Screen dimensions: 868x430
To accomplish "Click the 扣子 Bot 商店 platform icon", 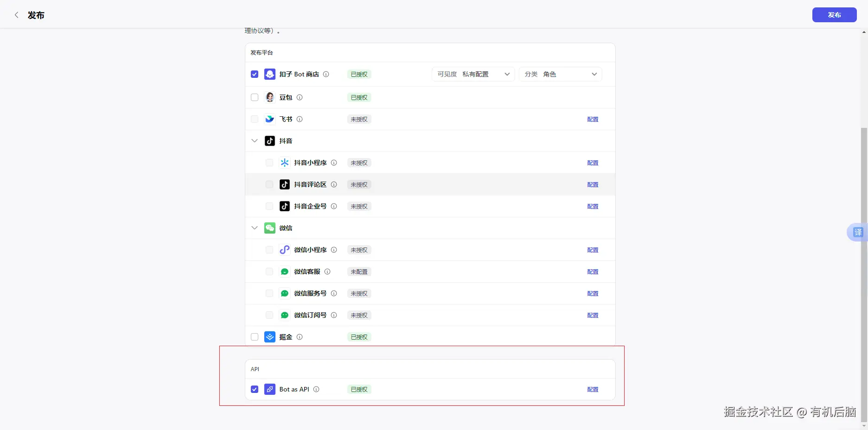I will pos(270,74).
